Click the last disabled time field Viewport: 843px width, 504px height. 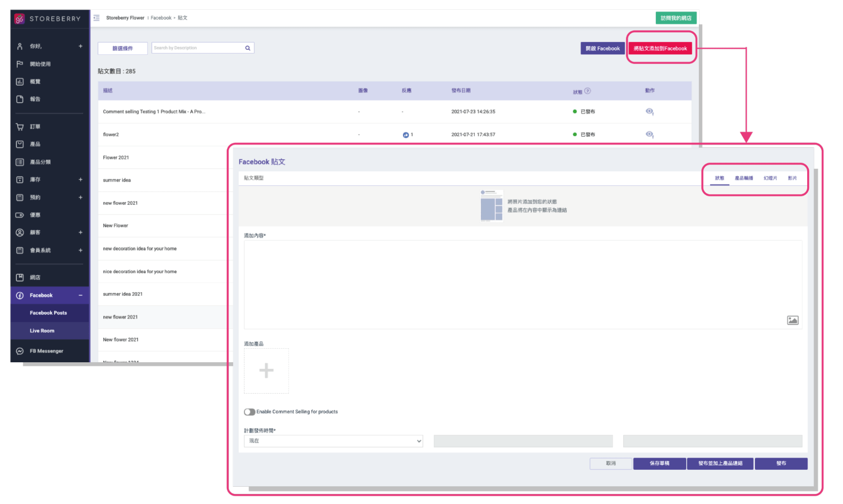713,441
